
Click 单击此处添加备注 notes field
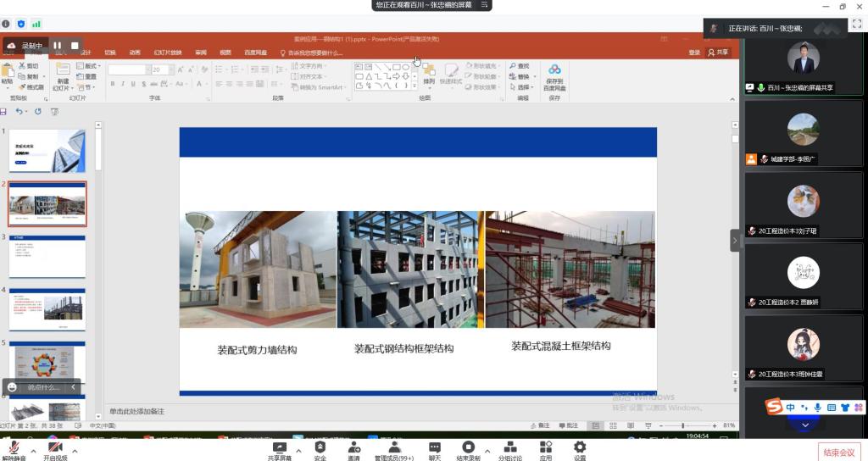point(137,411)
